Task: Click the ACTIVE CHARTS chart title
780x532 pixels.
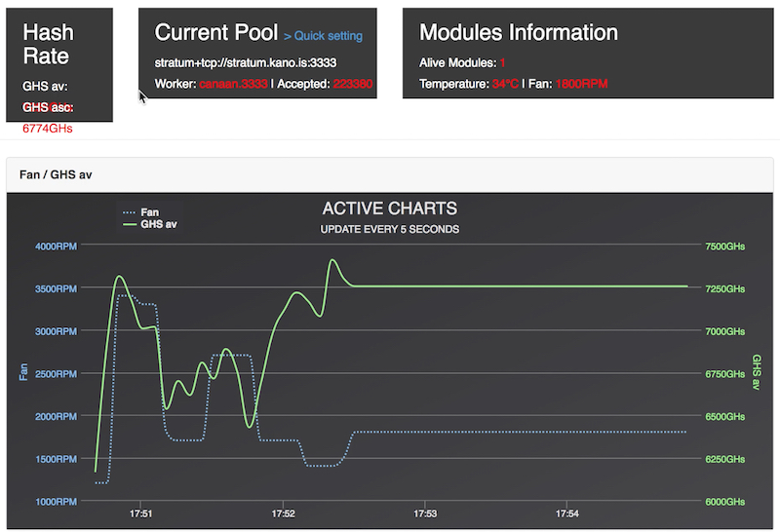Action: coord(389,209)
